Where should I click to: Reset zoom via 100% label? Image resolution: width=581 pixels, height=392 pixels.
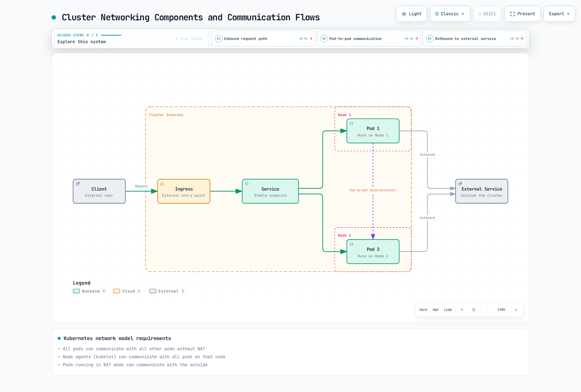pyautogui.click(x=501, y=310)
